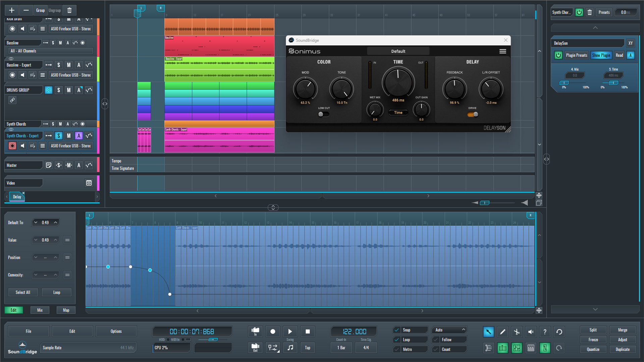This screenshot has width=644, height=362.
Task: Open the Bassline All Channels dropdown
Action: (50, 51)
